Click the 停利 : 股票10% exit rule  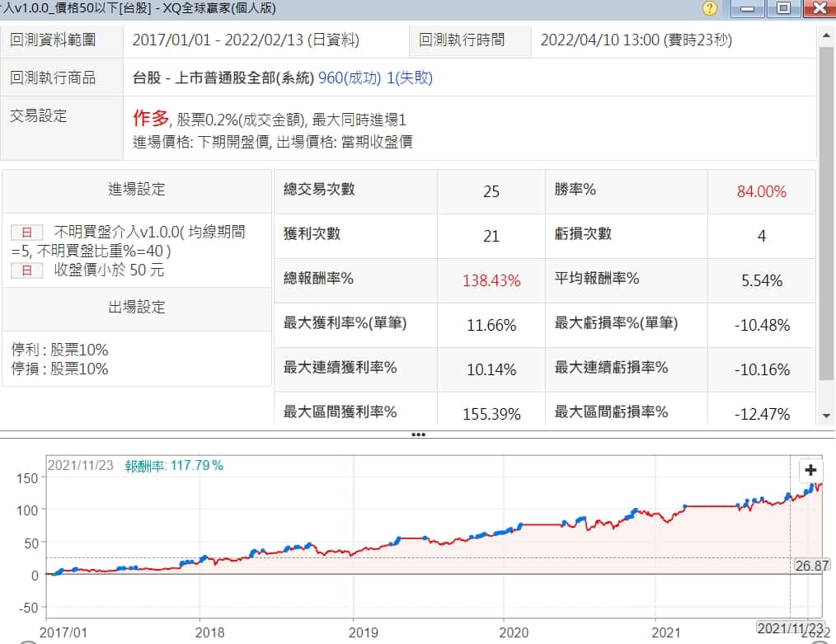[x=61, y=349]
